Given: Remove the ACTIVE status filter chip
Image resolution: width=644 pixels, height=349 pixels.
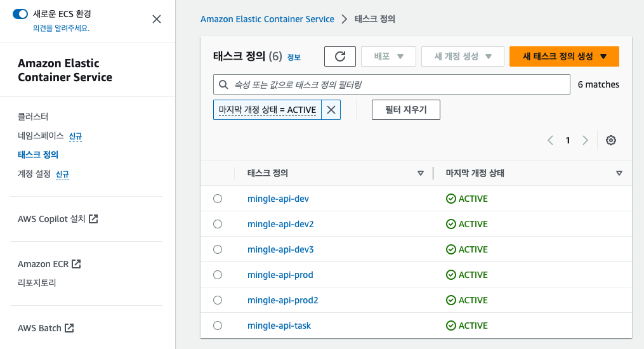Looking at the screenshot, I should point(331,110).
